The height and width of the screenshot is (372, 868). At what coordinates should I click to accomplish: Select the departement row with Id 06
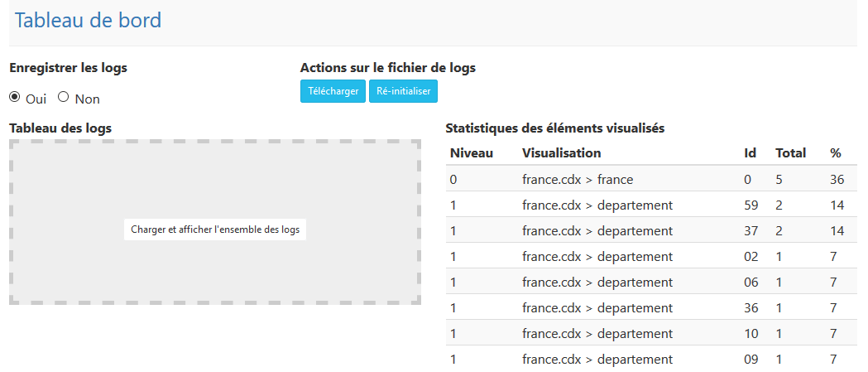(x=651, y=282)
